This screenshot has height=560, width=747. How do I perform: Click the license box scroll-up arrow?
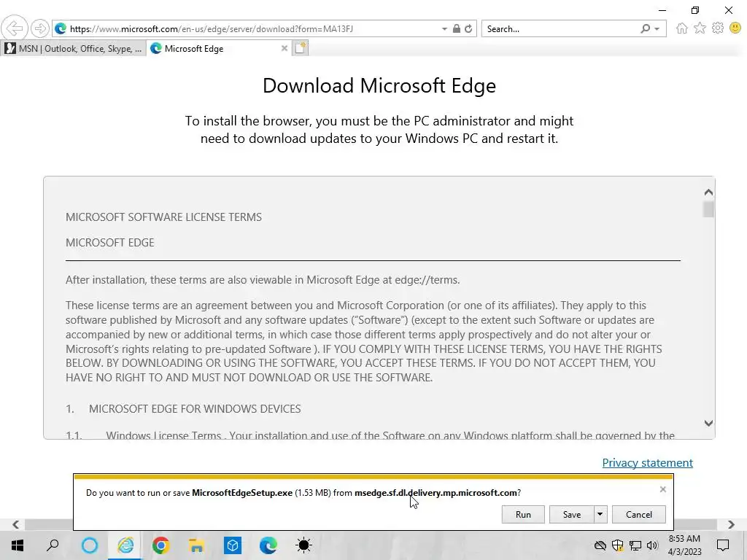pos(708,192)
